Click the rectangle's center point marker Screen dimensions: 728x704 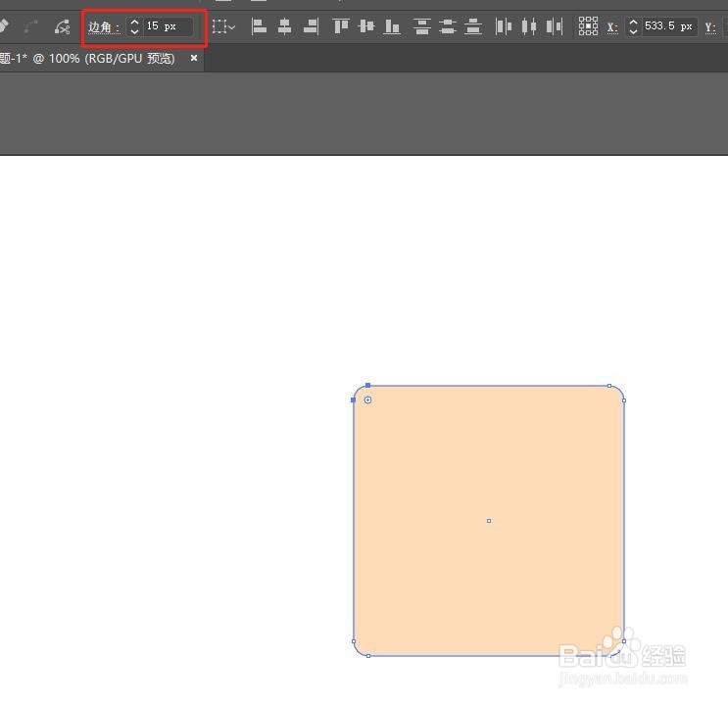point(489,521)
